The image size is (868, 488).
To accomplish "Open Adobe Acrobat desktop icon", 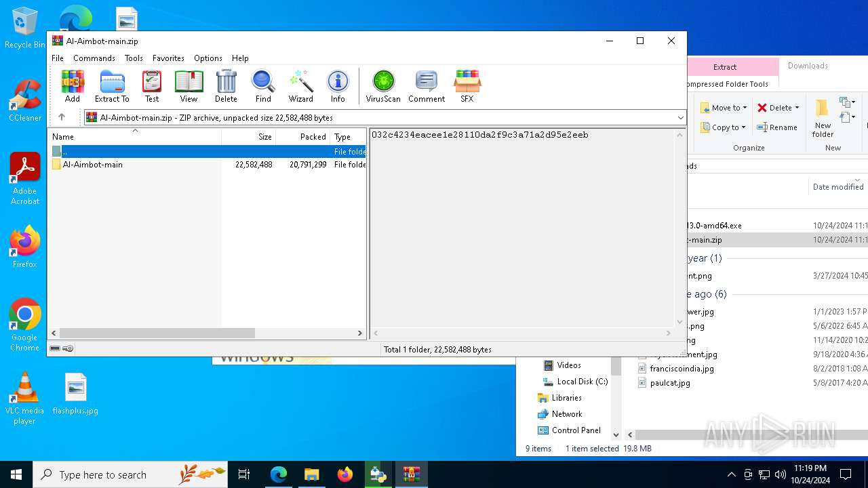I will coord(25,179).
